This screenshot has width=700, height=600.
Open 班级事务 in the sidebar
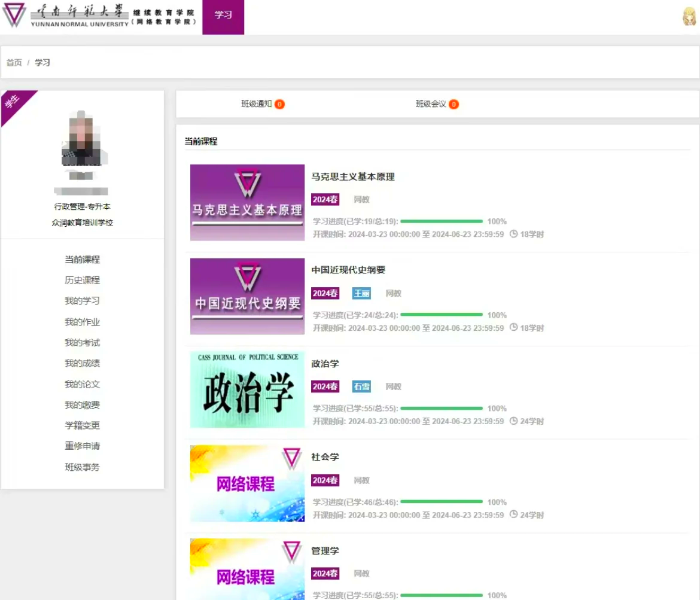coord(82,467)
